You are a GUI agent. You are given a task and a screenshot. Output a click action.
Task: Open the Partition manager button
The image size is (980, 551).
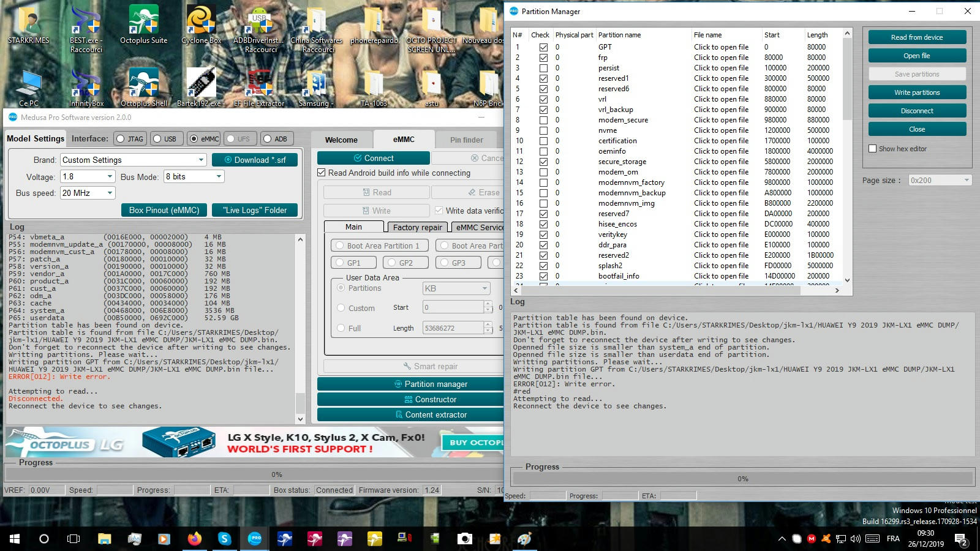[x=410, y=384]
